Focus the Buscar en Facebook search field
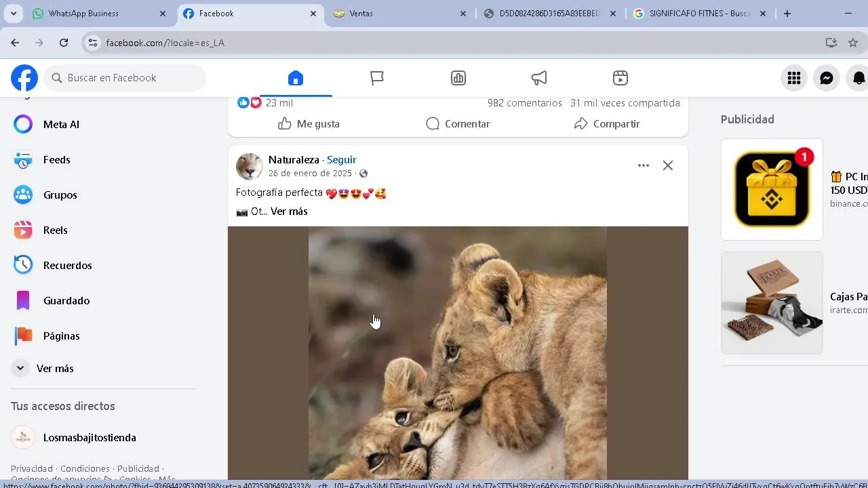The width and height of the screenshot is (868, 488). 125,78
